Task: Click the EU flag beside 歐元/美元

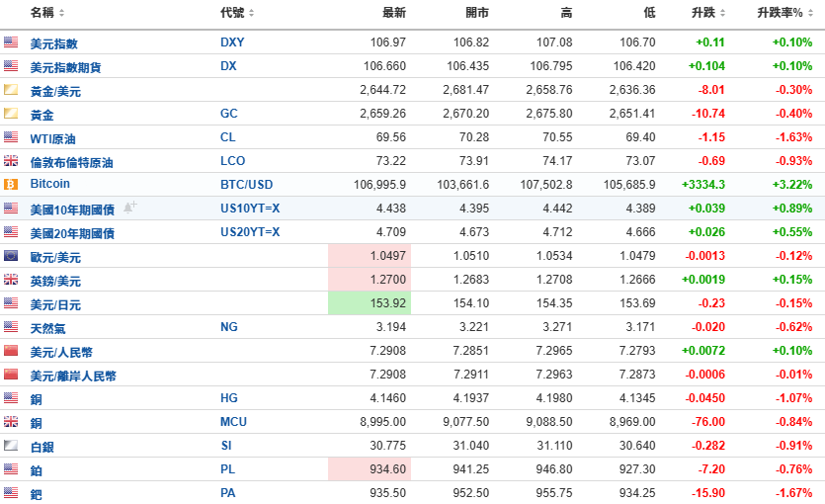Action: [11, 256]
